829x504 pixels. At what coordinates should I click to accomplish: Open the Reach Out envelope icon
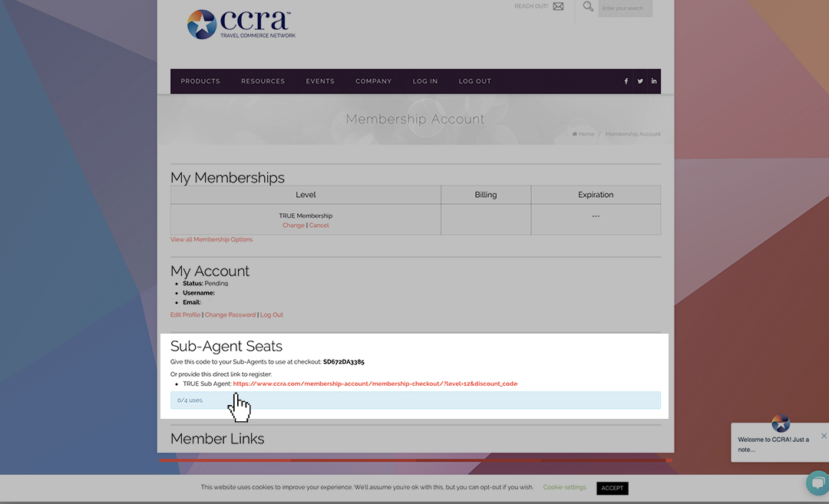pyautogui.click(x=558, y=6)
